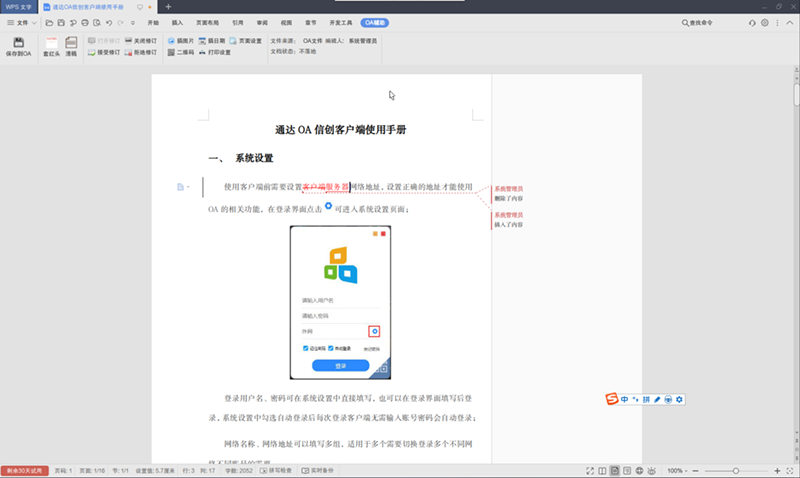This screenshot has height=478, width=800.
Task: Select the OA辅助 ribbon tab
Action: point(374,23)
